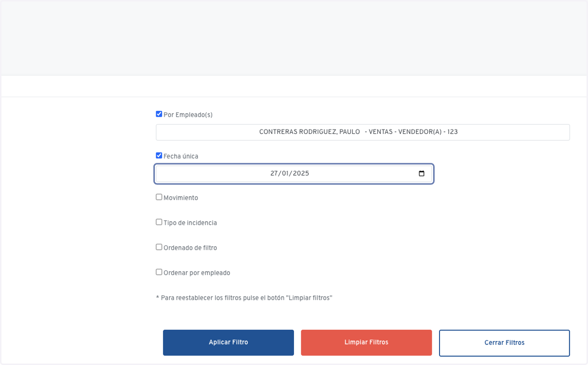Click the date field showing 27/01/2025
This screenshot has height=365, width=588.
[294, 174]
